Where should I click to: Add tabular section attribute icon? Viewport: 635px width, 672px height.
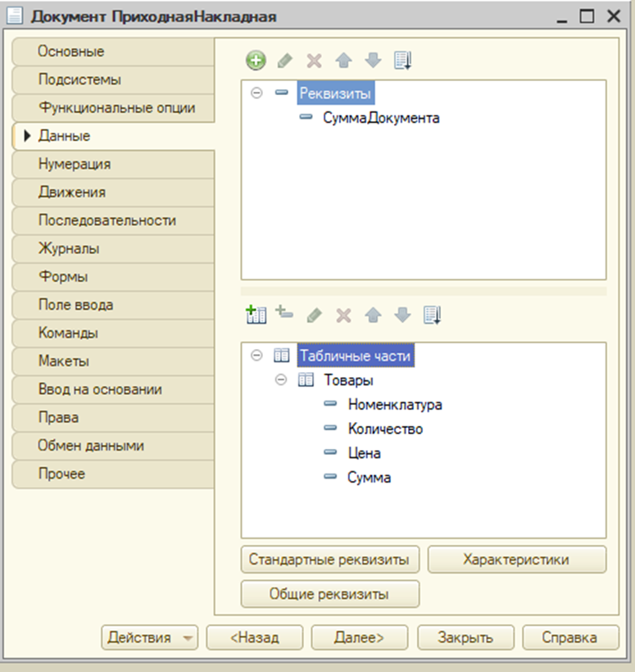[x=284, y=312]
